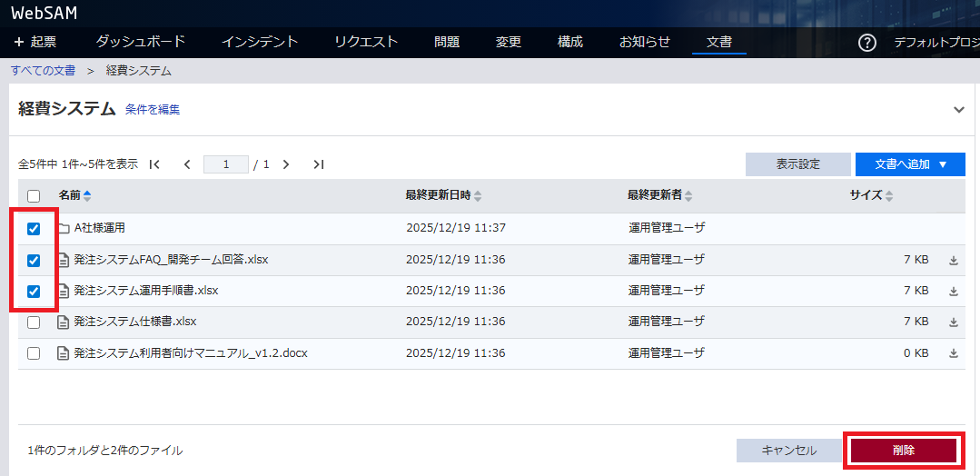980x476 pixels.
Task: Go to first page of the list
Action: tap(154, 164)
